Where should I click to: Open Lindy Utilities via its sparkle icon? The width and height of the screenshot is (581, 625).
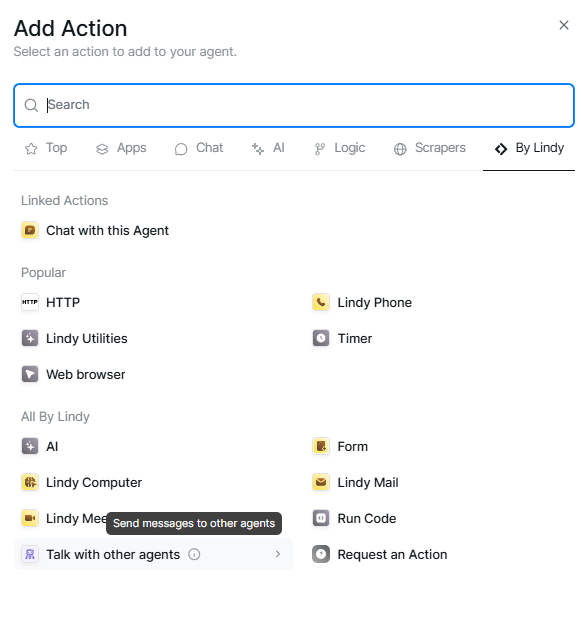30,338
